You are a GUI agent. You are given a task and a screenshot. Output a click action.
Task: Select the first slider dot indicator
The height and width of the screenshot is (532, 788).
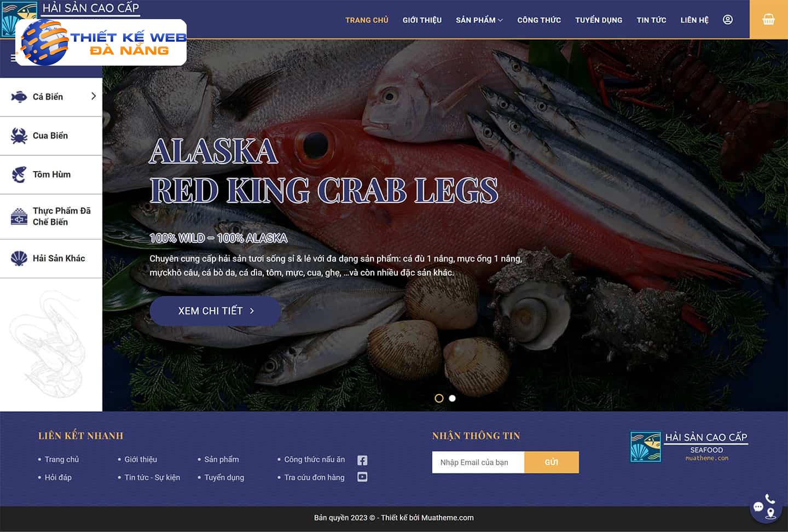point(439,398)
